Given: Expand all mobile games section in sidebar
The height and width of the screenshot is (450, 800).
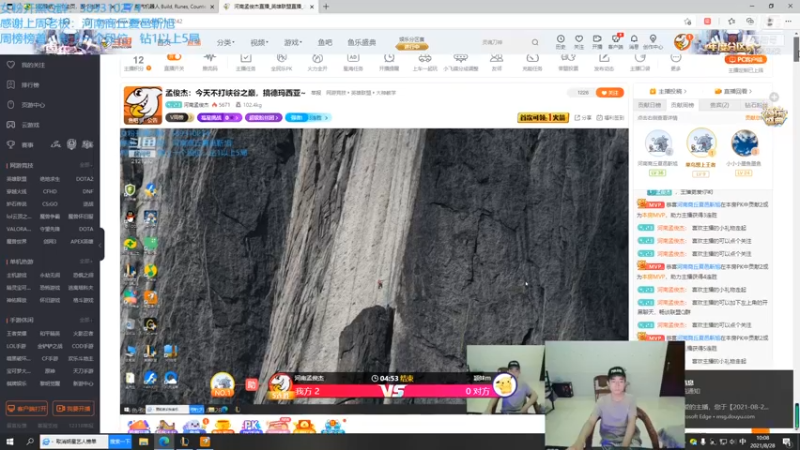Looking at the screenshot, I should click(86, 320).
